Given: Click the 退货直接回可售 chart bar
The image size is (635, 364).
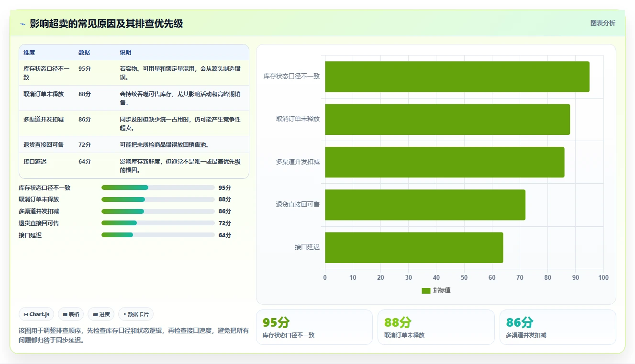Looking at the screenshot, I should [x=425, y=205].
